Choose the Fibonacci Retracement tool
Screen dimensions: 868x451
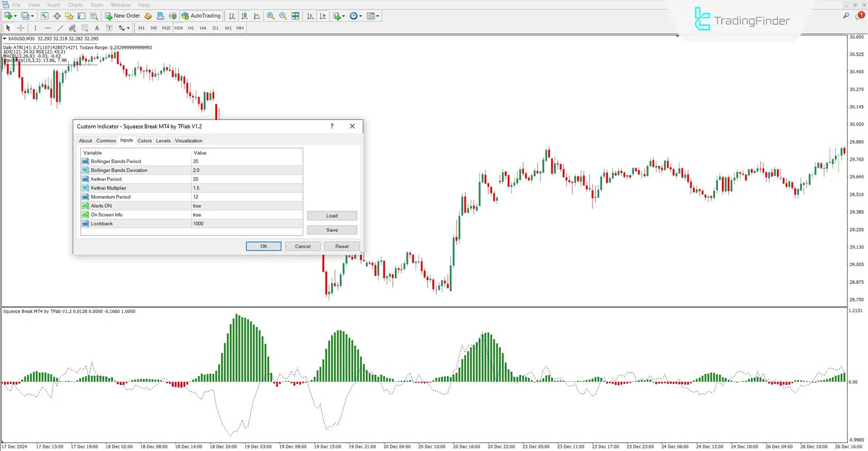pos(84,28)
